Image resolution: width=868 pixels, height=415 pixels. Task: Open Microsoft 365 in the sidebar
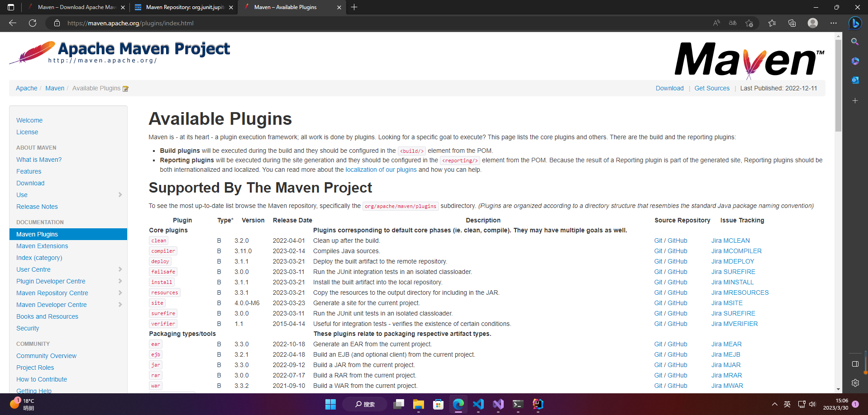pyautogui.click(x=855, y=61)
